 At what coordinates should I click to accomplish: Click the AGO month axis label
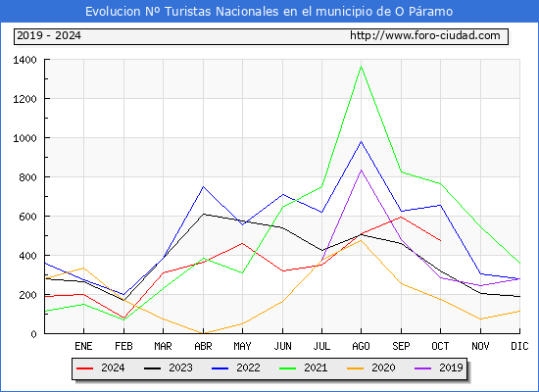(x=361, y=346)
